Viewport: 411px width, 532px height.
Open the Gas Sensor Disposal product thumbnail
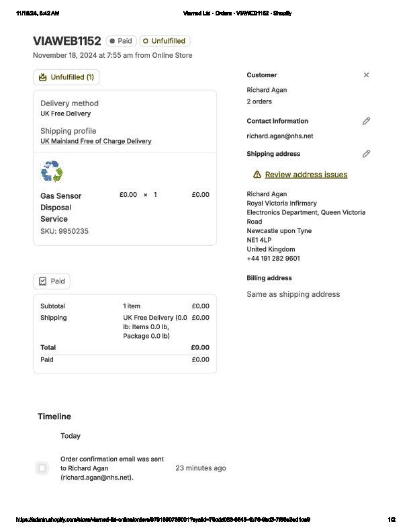coord(52,172)
